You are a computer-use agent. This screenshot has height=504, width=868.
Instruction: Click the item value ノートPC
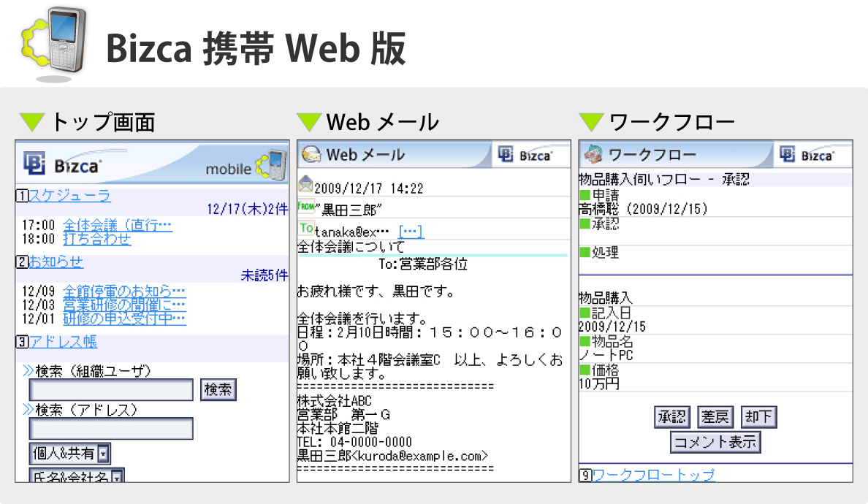click(x=606, y=355)
